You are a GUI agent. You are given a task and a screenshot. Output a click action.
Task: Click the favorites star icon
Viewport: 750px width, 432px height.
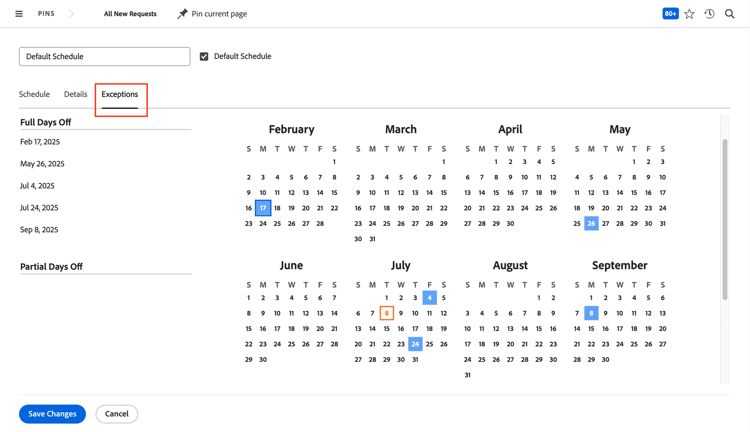point(689,14)
